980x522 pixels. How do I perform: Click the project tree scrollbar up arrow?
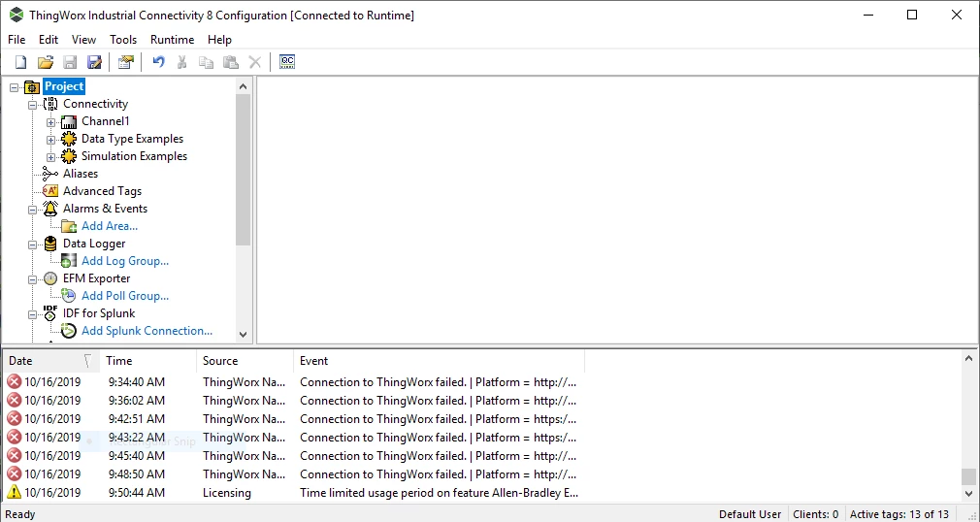[244, 86]
